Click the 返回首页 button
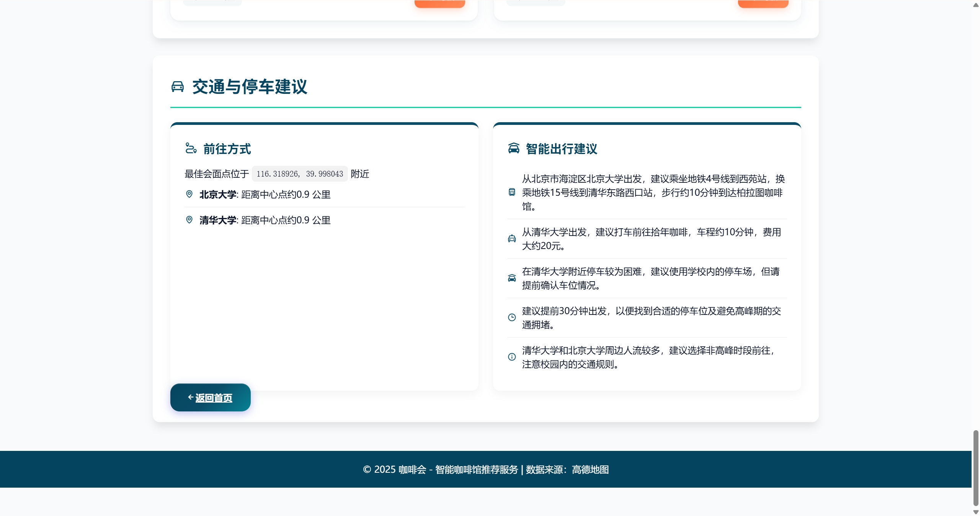 click(x=211, y=398)
